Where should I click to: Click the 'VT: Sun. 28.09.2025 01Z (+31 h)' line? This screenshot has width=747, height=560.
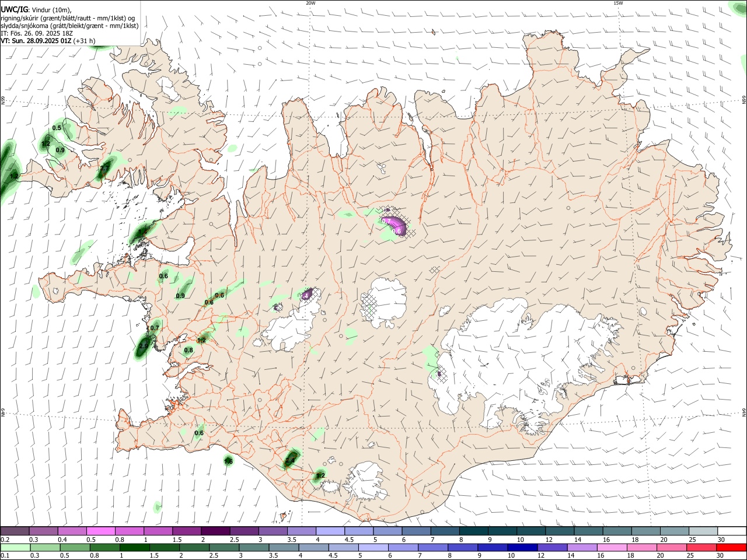click(x=48, y=41)
